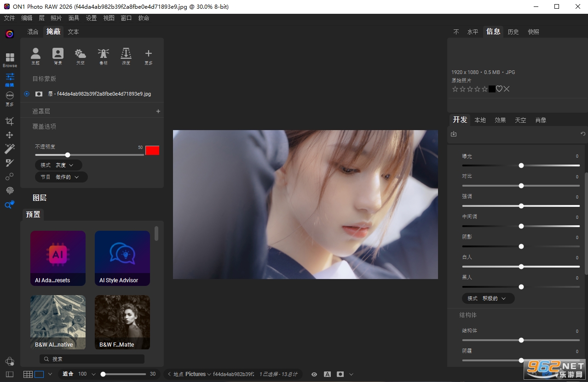Open the 模式 积极的 dropdown in Develop
588x382 pixels.
(x=488, y=298)
